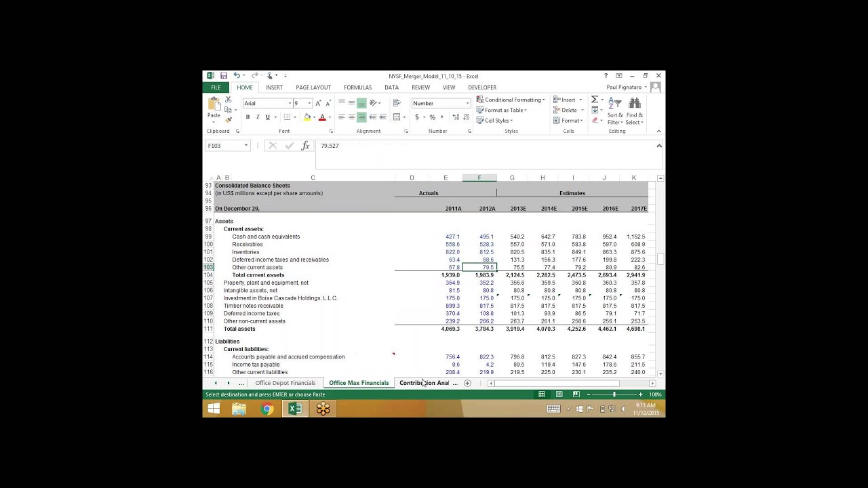Viewport: 868px width, 488px height.
Task: Open the Format cells menu
Action: 568,121
